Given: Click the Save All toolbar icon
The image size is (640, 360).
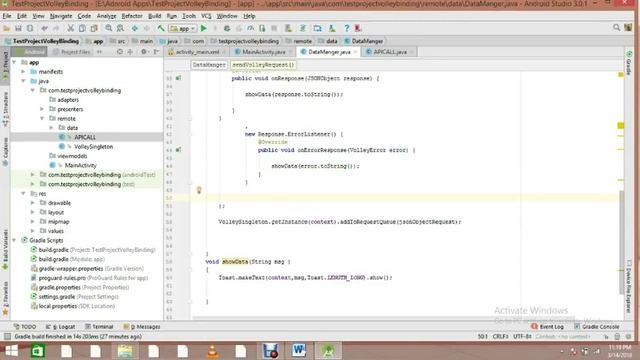Looking at the screenshot, I should (x=18, y=28).
